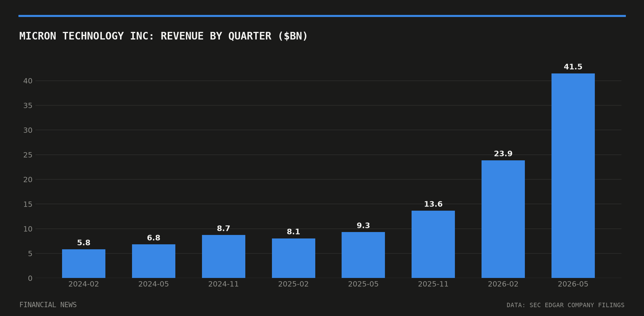
Task: Click the 2024-11 revenue bar
Action: (224, 256)
